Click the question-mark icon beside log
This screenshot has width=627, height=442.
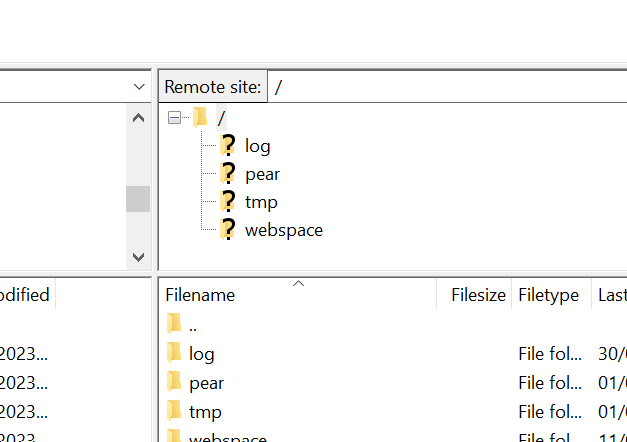coord(228,145)
